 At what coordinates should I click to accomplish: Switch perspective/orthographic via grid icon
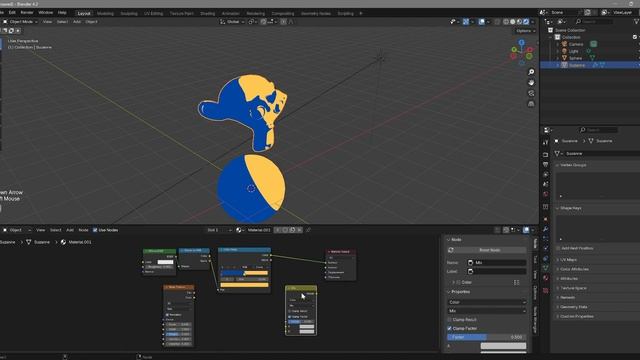coord(531,104)
